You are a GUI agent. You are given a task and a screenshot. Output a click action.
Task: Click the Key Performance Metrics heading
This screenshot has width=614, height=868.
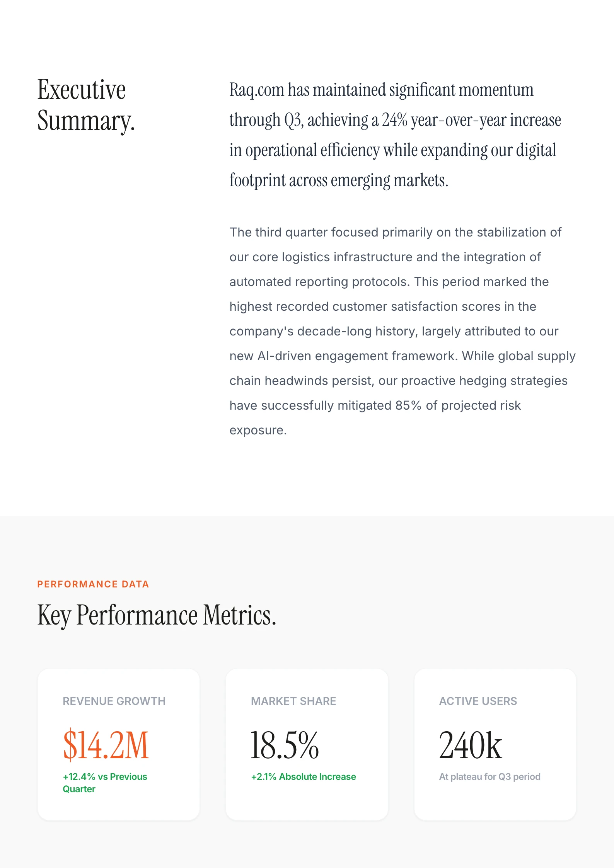pos(157,615)
